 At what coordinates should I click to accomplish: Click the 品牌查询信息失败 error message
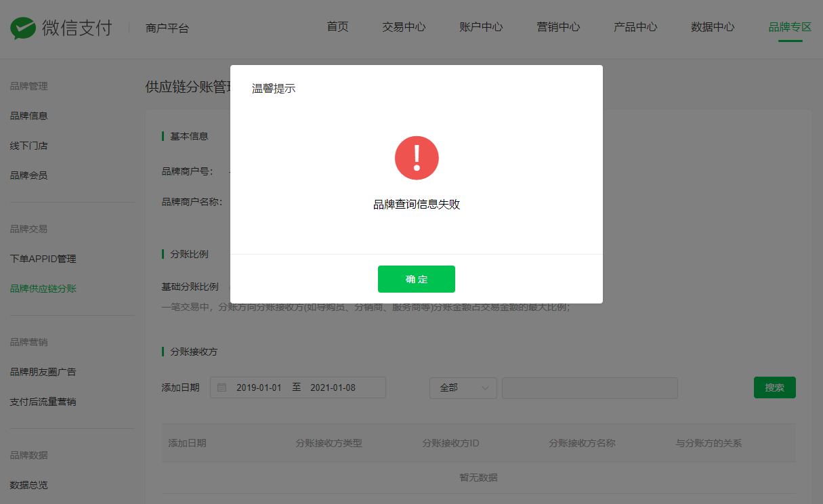(x=417, y=204)
